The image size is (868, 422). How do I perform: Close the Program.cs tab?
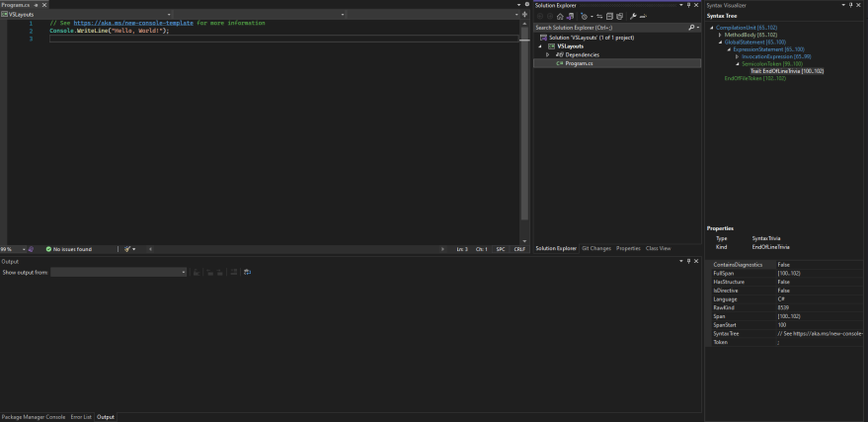tap(44, 5)
